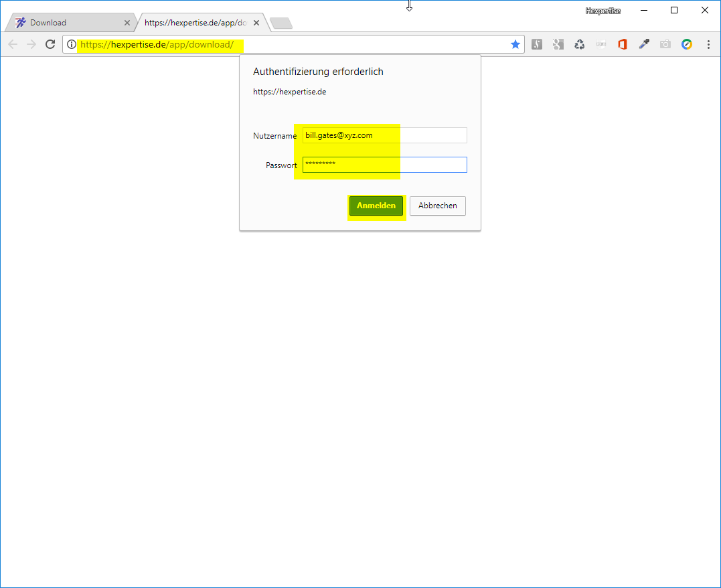This screenshot has height=588, width=721.
Task: Open the Hexpertise profile button
Action: [603, 11]
